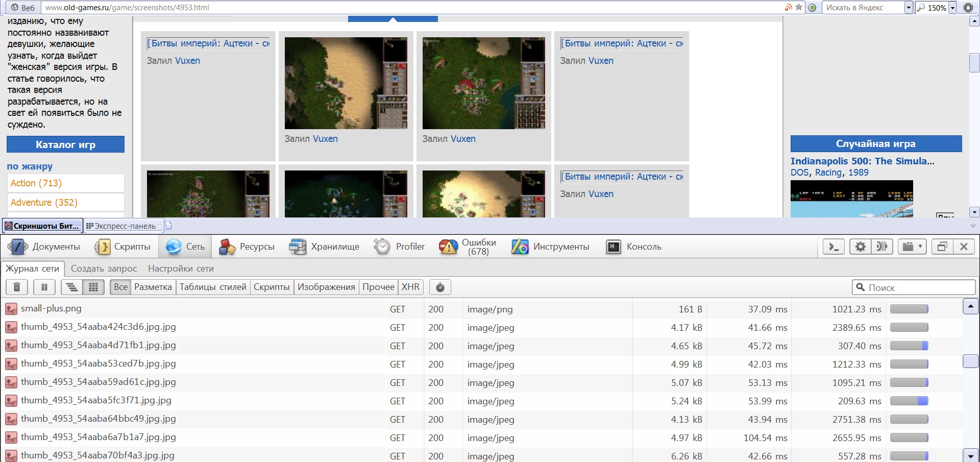Select the Экспресс-панель browser tab
Image resolution: width=980 pixels, height=462 pixels.
point(124,226)
